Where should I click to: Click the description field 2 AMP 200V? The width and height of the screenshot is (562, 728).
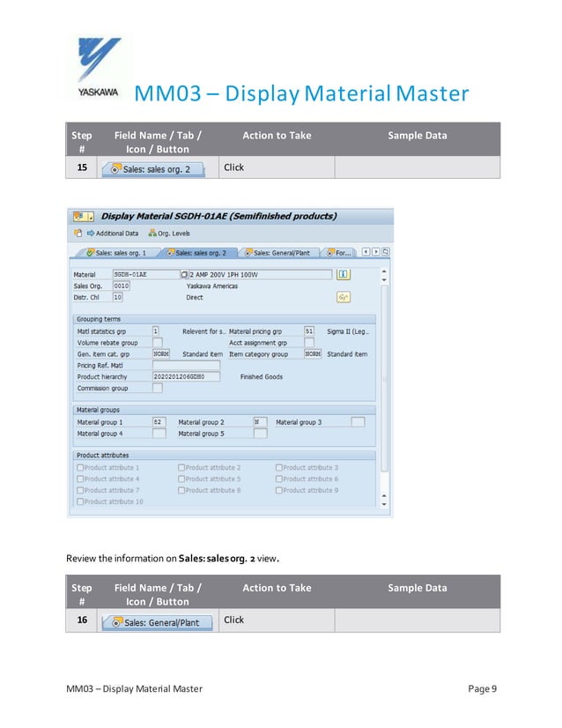[x=261, y=274]
